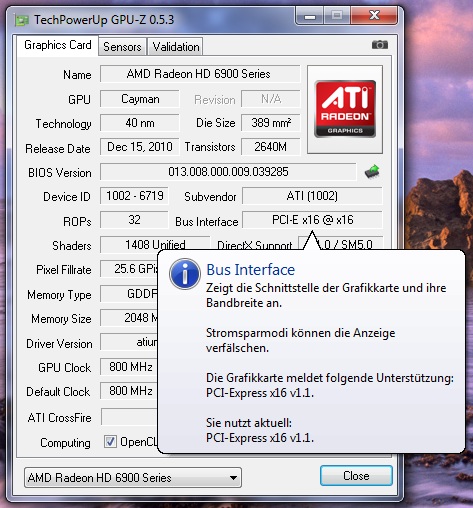Click the empty ATI CrossFire field
This screenshot has height=508, width=473.
129,417
